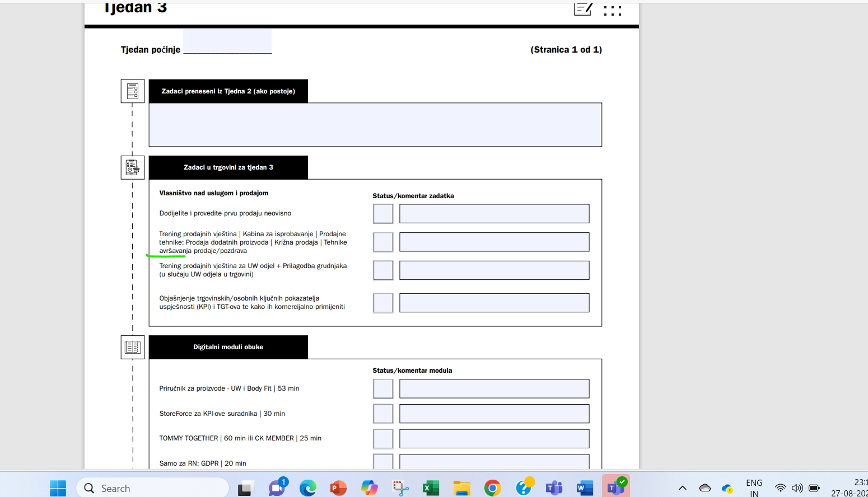Tick the checkbox for Trening prodajnih vještina Kabina
This screenshot has height=497, width=868.
click(383, 242)
